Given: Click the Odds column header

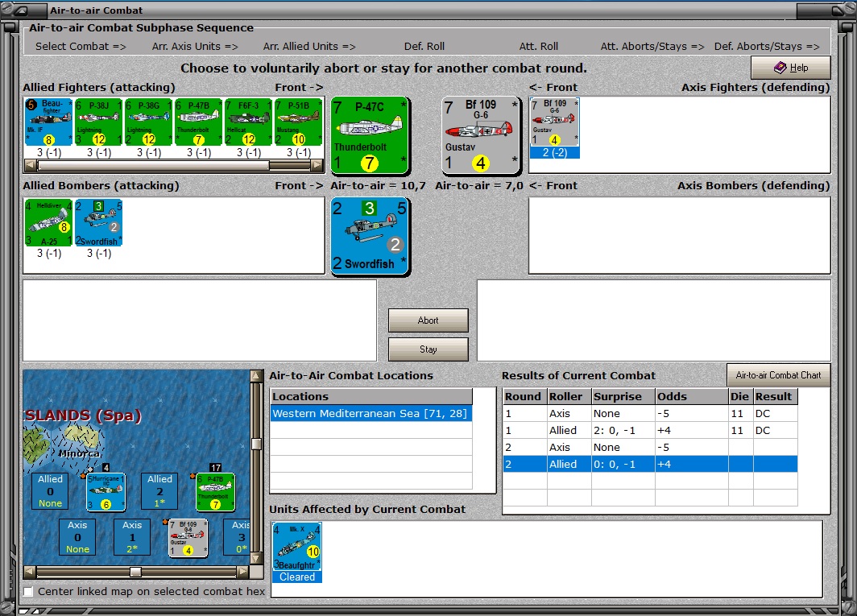Looking at the screenshot, I should 691,396.
